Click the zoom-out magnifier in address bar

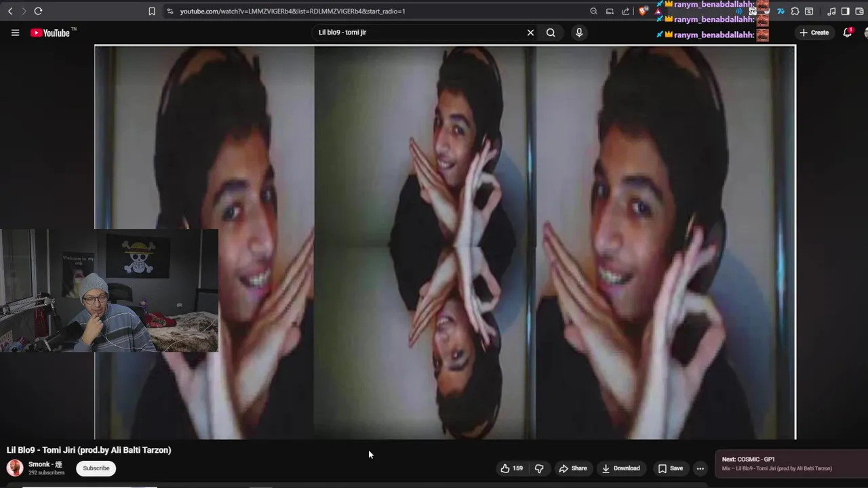[x=593, y=11]
